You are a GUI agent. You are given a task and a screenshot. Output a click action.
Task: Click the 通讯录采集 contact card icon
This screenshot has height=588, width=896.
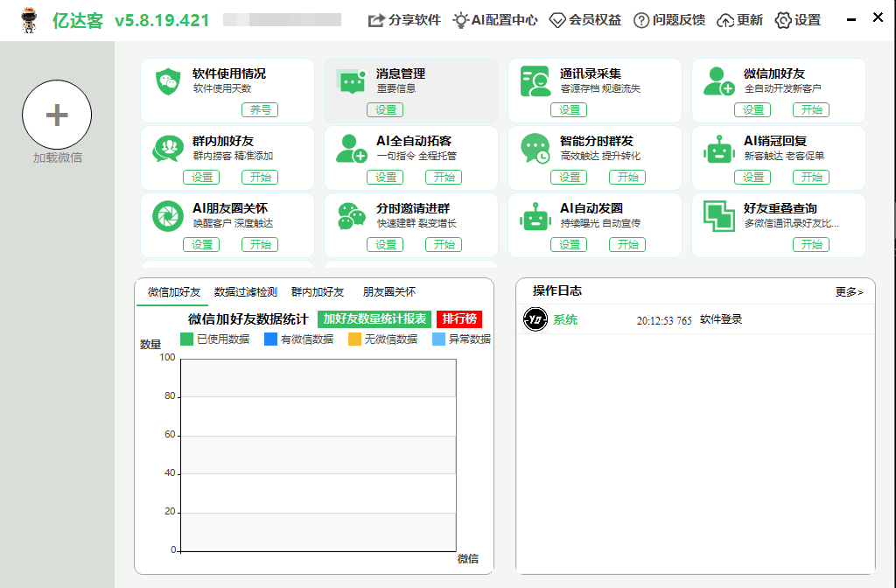click(534, 81)
